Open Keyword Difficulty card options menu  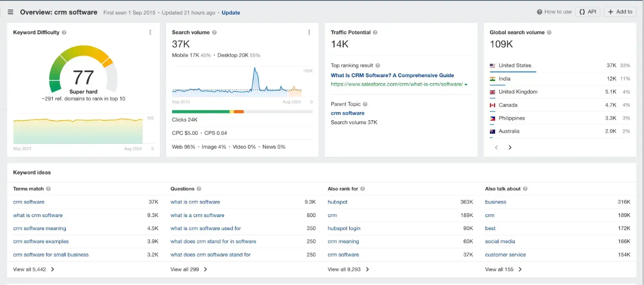(150, 32)
